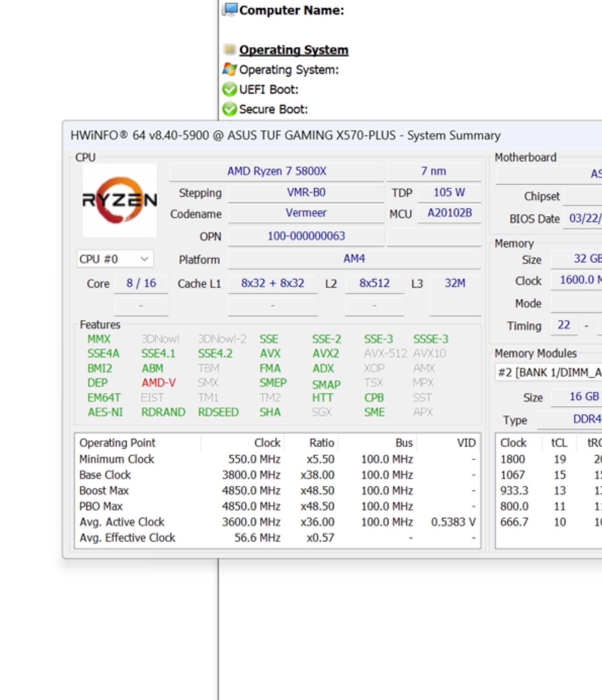Screen dimensions: 602x700
Task: Click the L2 cache value 8x512
Action: click(x=374, y=283)
